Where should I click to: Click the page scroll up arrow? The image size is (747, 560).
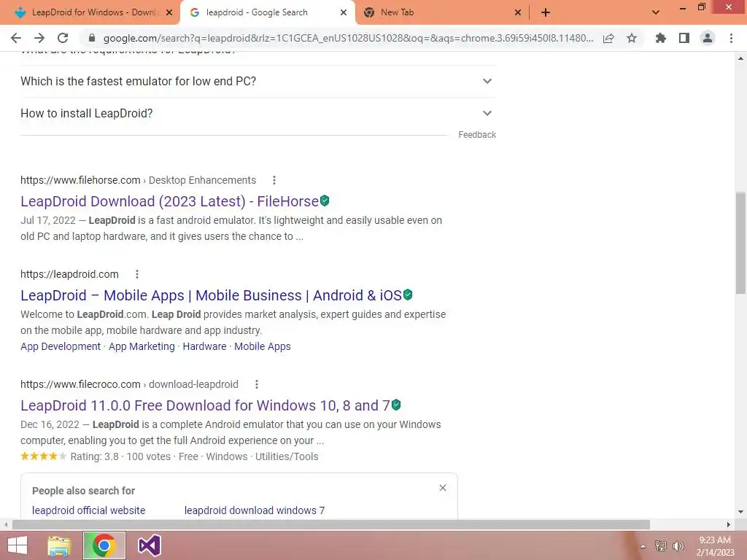point(740,58)
